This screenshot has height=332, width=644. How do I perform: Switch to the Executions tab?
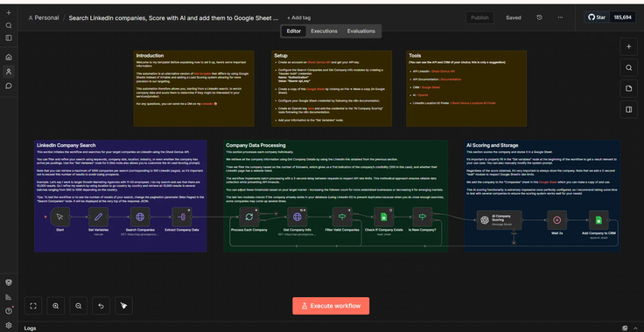324,31
